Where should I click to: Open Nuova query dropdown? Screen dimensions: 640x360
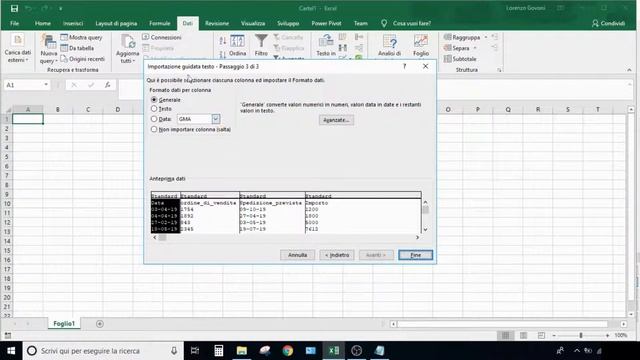click(49, 50)
